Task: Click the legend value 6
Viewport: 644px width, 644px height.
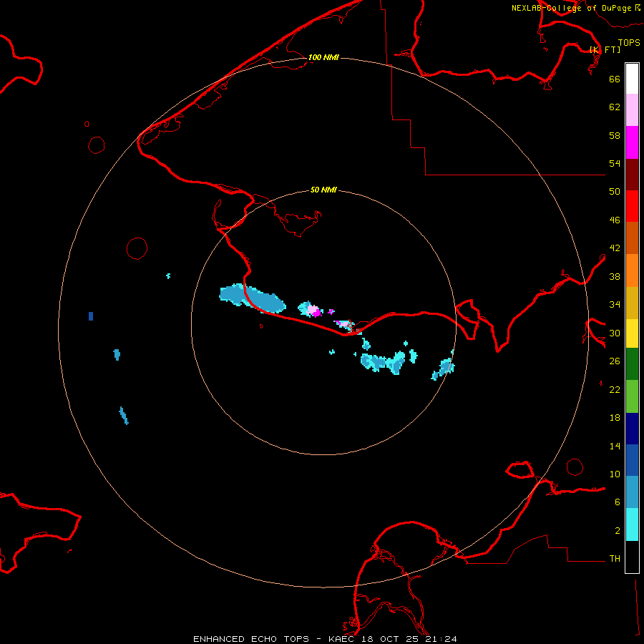Action: (x=618, y=502)
